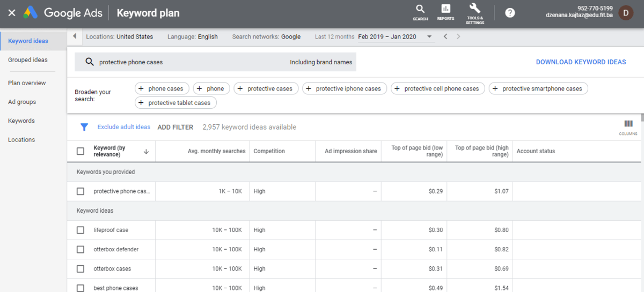
Task: Add 'protective cases' broaden suggestion
Action: (266, 88)
